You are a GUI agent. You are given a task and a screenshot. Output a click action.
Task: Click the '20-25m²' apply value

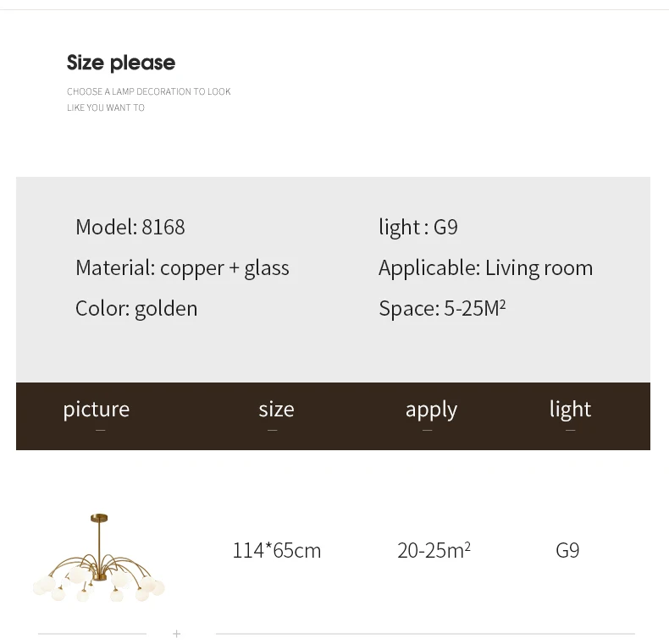tap(434, 550)
